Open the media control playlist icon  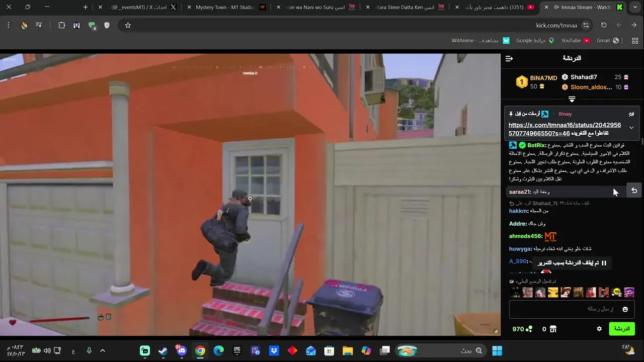39,25
